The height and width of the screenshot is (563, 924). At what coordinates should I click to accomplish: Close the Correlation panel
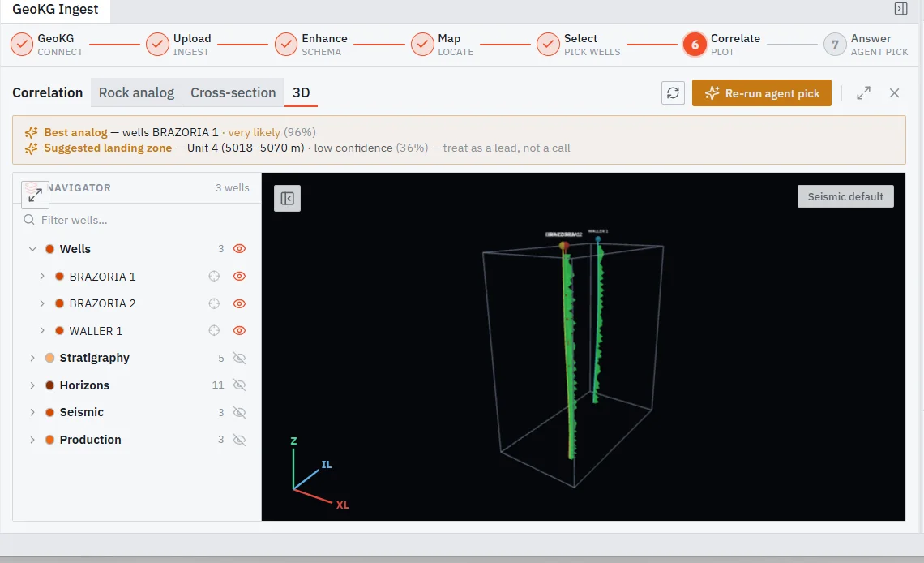(x=894, y=93)
